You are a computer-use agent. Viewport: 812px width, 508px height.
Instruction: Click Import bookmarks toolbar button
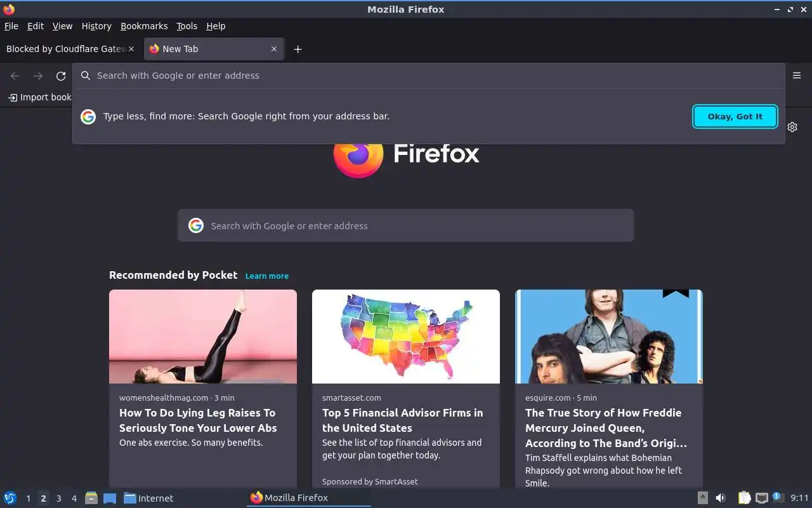click(40, 97)
